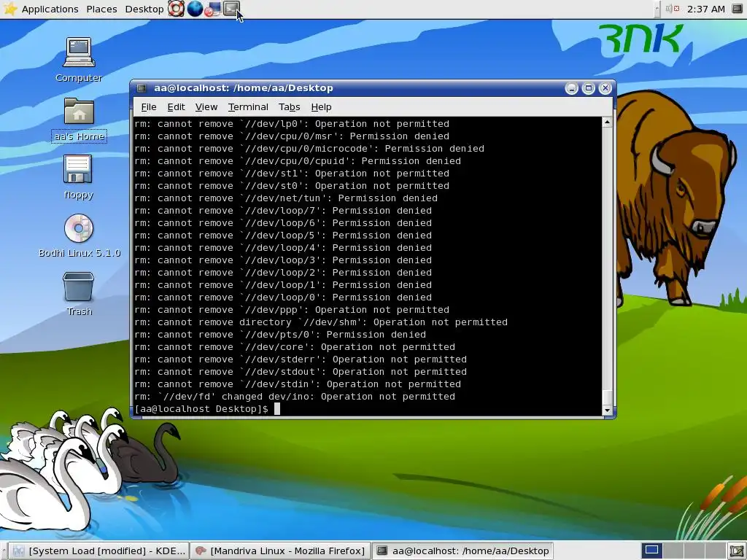Click the '//dev/pts/0' error line
Image resolution: width=747 pixels, height=560 pixels.
click(280, 335)
